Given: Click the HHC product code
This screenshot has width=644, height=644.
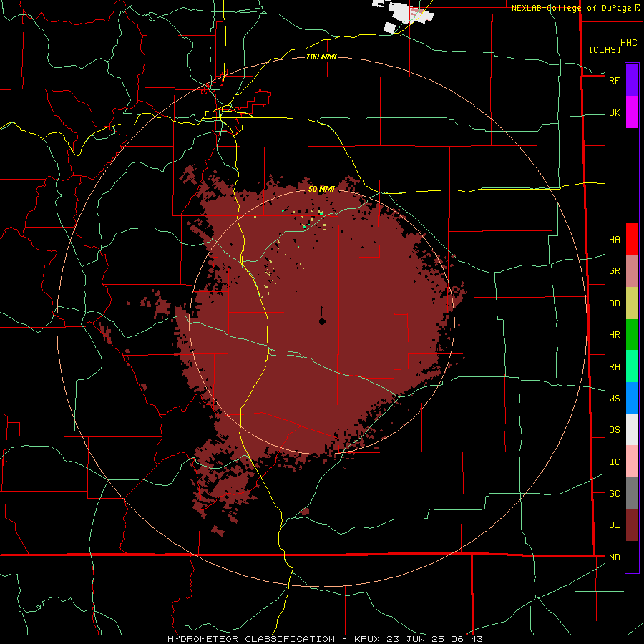Looking at the screenshot, I should [628, 43].
